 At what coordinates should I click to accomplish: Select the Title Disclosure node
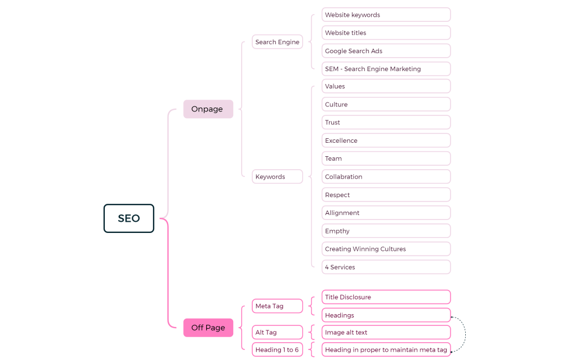(386, 297)
